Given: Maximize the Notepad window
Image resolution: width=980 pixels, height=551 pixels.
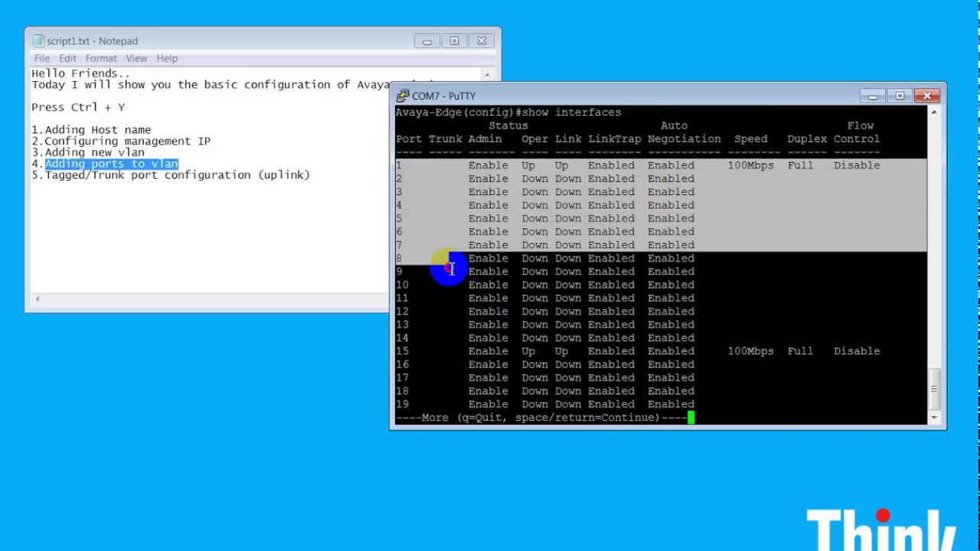Looking at the screenshot, I should pos(454,41).
